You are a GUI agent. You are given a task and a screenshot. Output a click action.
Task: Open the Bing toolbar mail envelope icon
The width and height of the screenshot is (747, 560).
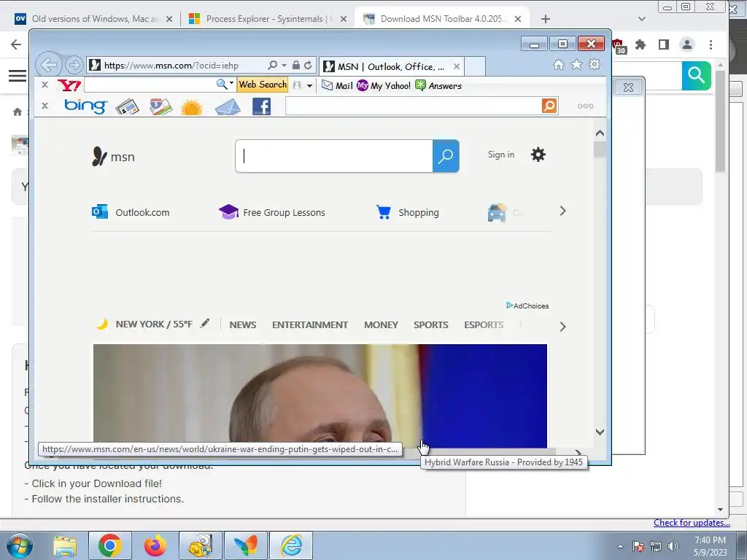(x=228, y=107)
